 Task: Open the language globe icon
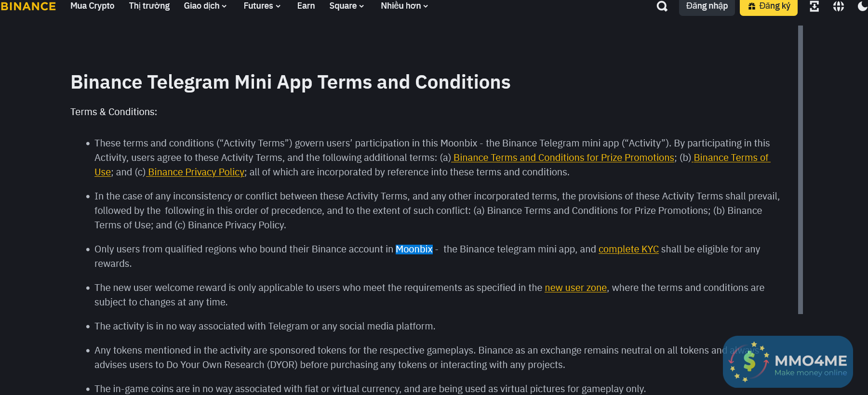tap(839, 6)
